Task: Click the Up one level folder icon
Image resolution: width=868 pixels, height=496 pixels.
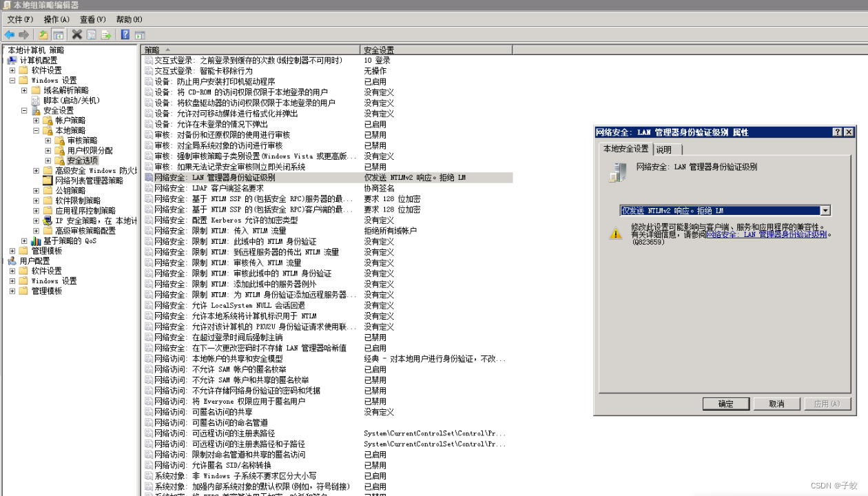Action: [x=43, y=34]
